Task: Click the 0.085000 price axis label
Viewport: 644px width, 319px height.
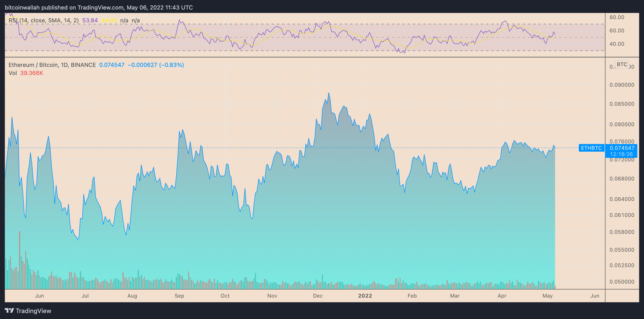Action: (622, 104)
